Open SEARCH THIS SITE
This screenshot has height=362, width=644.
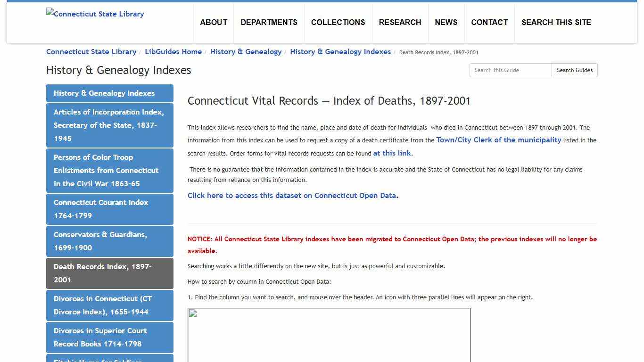point(556,22)
